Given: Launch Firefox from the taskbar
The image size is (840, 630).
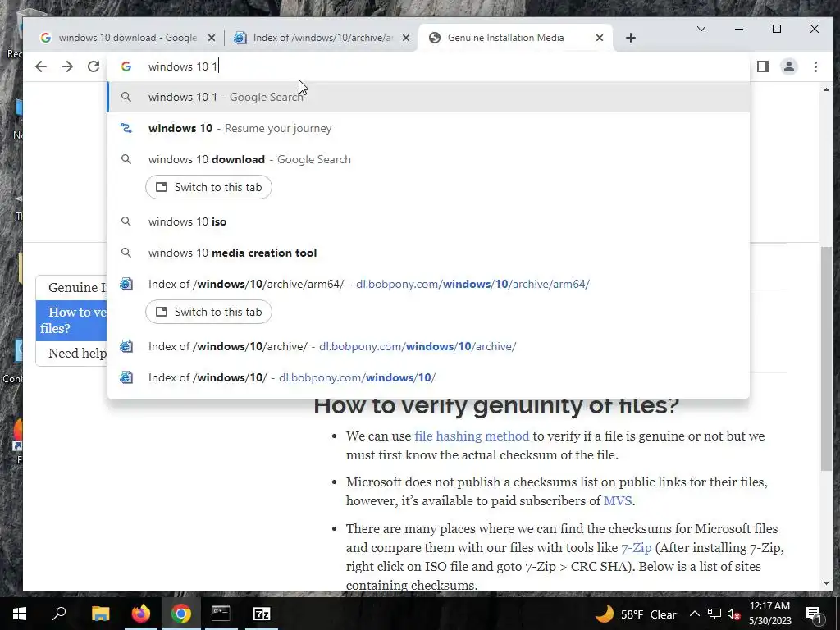Looking at the screenshot, I should click(x=141, y=614).
